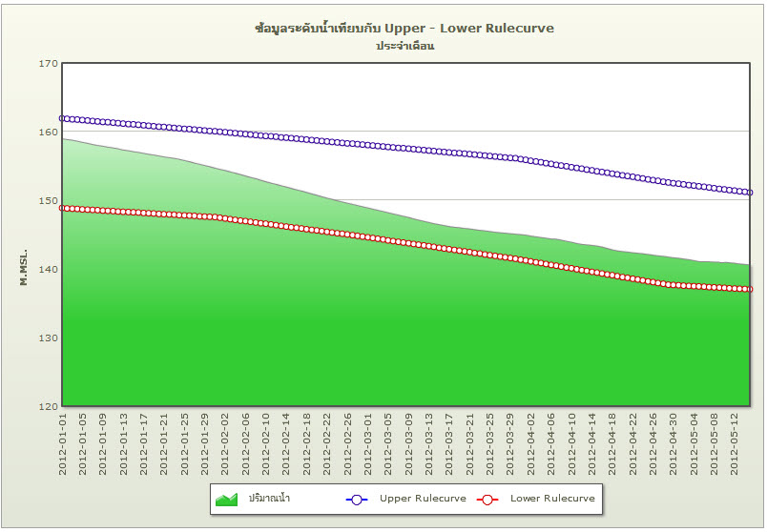This screenshot has width=767, height=532.
Task: Click the 2012-03-13 x-axis date label
Action: point(429,444)
